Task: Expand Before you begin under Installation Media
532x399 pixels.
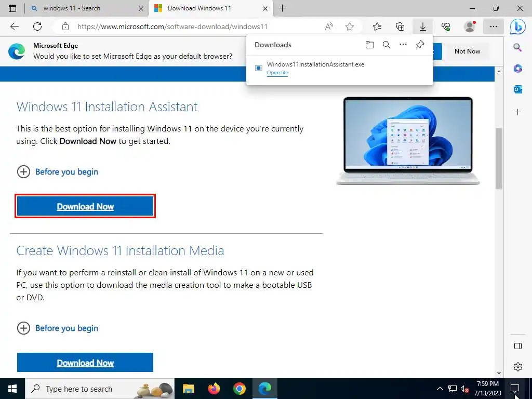Action: [57, 328]
